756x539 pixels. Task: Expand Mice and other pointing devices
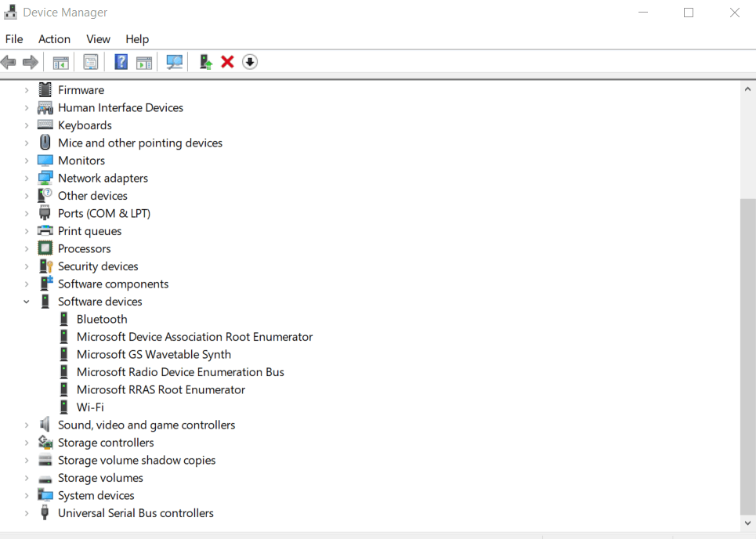pyautogui.click(x=27, y=143)
